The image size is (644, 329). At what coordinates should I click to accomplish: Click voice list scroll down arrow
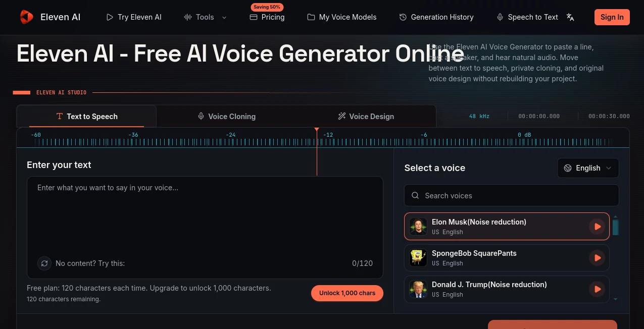(x=615, y=299)
